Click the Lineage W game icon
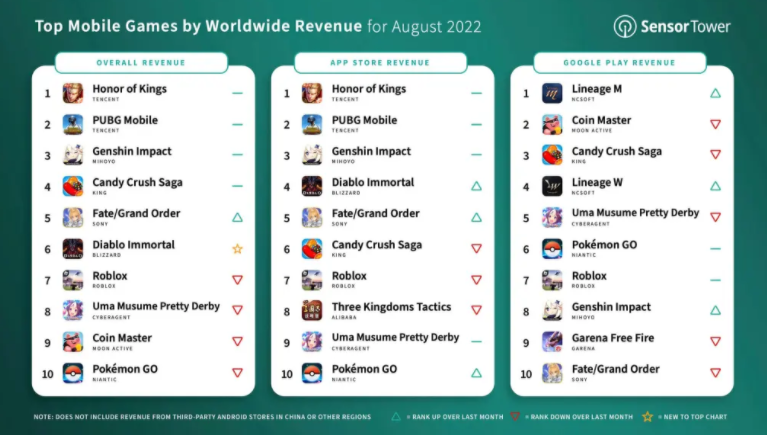This screenshot has height=435, width=767. coord(552,186)
